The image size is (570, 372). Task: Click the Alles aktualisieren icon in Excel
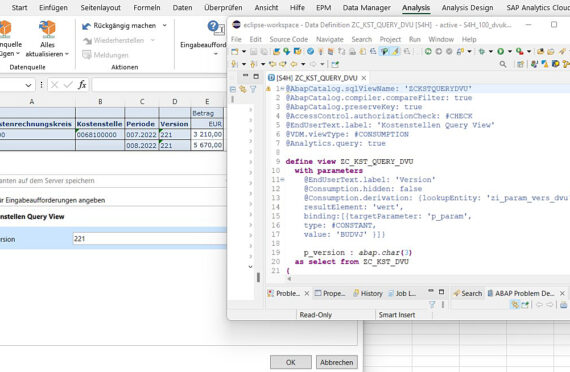pyautogui.click(x=47, y=29)
